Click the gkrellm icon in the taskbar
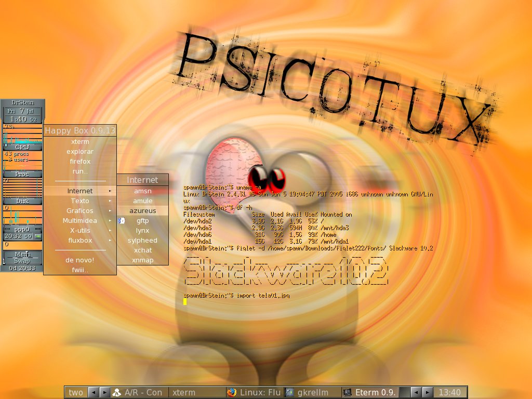 click(289, 392)
